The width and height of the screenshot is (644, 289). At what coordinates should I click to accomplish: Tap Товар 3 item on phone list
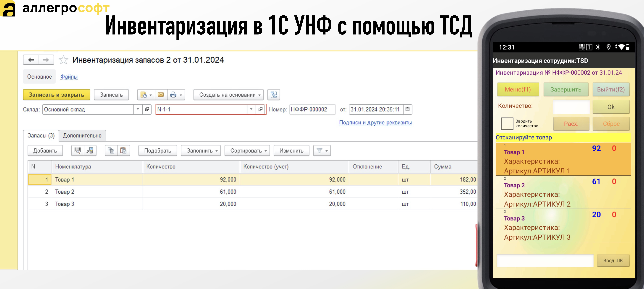tap(563, 226)
